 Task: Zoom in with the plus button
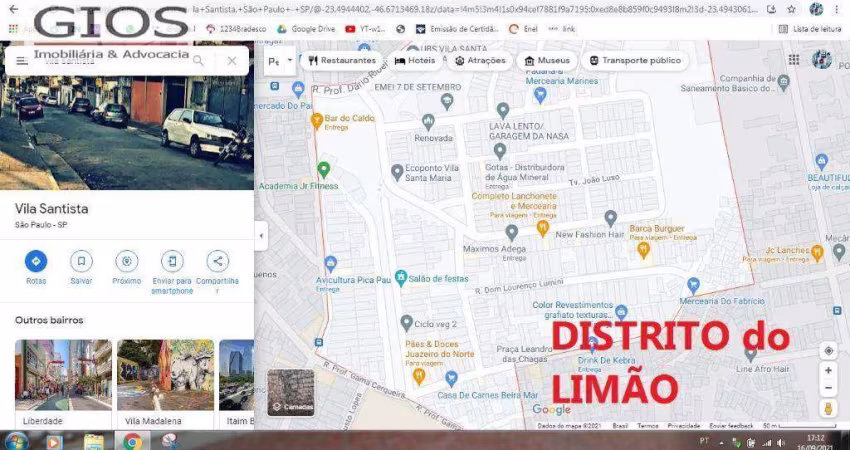828,371
